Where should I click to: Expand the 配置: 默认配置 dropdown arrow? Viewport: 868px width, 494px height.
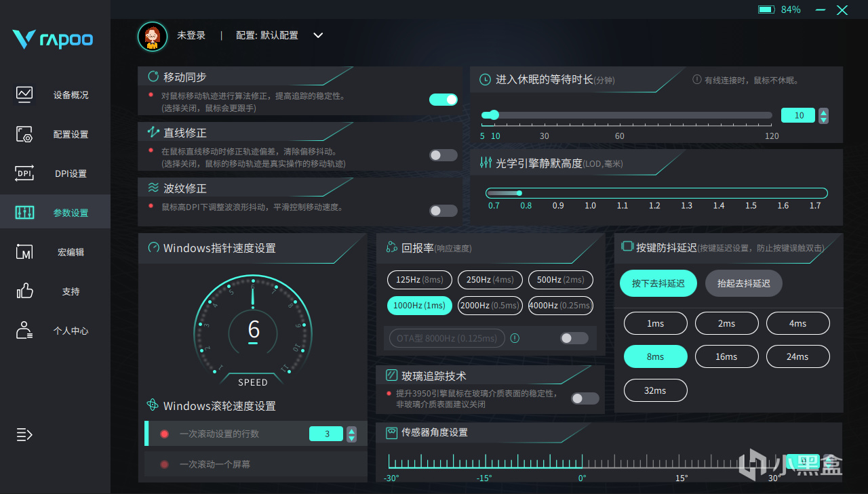pos(317,35)
